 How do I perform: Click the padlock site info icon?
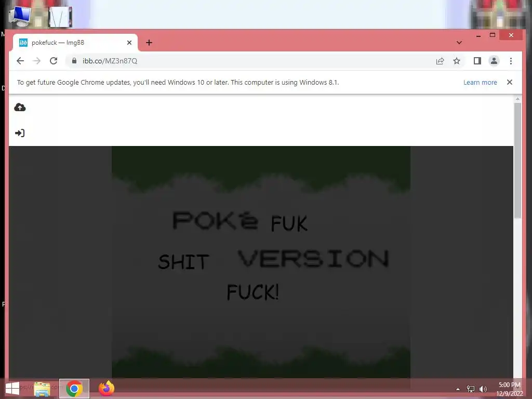tap(74, 61)
